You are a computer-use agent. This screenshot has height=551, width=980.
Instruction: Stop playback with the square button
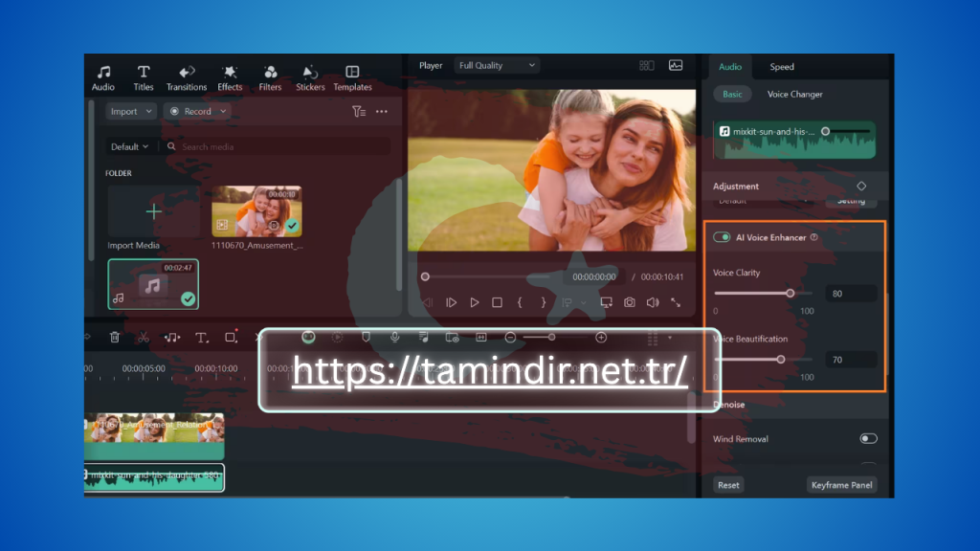(x=497, y=302)
